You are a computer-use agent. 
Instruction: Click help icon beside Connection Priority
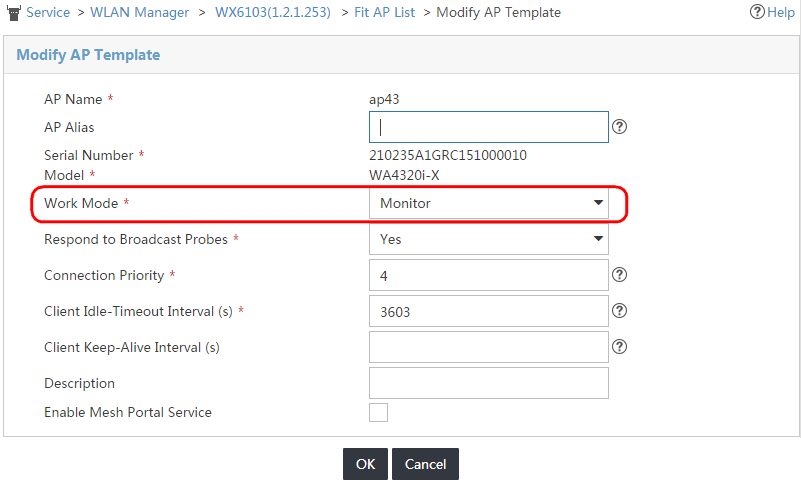pos(619,275)
